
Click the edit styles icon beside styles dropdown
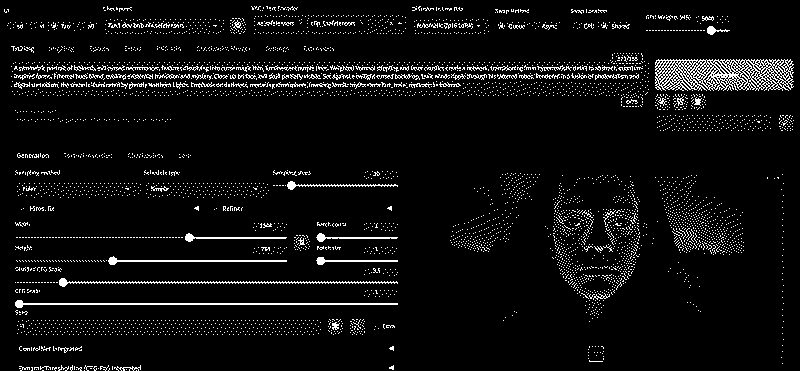786,123
